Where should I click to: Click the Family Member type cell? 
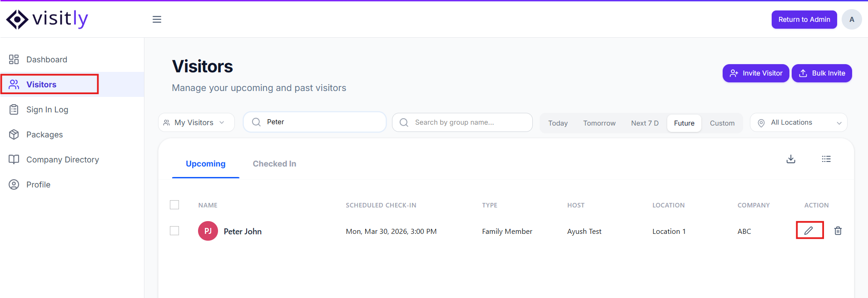click(x=507, y=232)
